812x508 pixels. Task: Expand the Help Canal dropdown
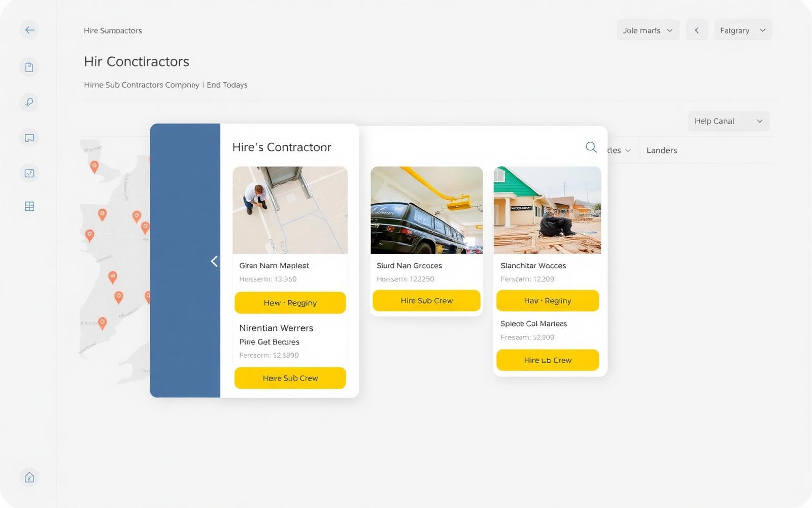tap(728, 121)
